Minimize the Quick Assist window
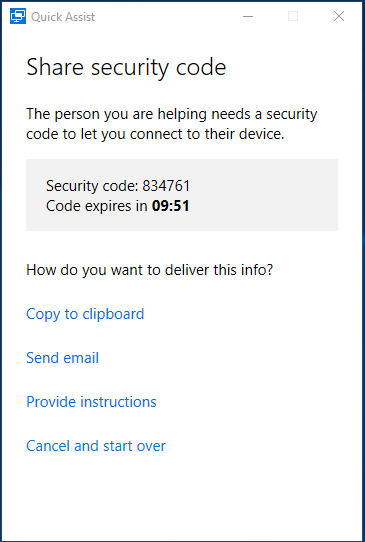 tap(248, 16)
